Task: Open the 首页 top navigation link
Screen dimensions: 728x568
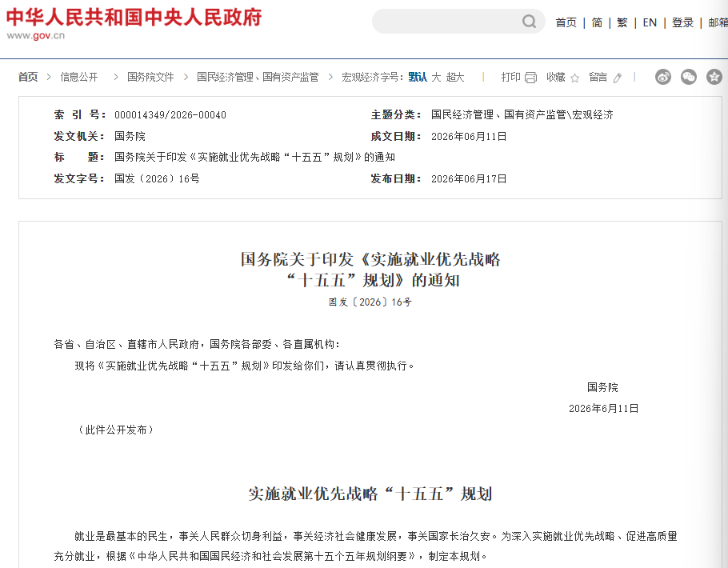Action: click(x=566, y=22)
